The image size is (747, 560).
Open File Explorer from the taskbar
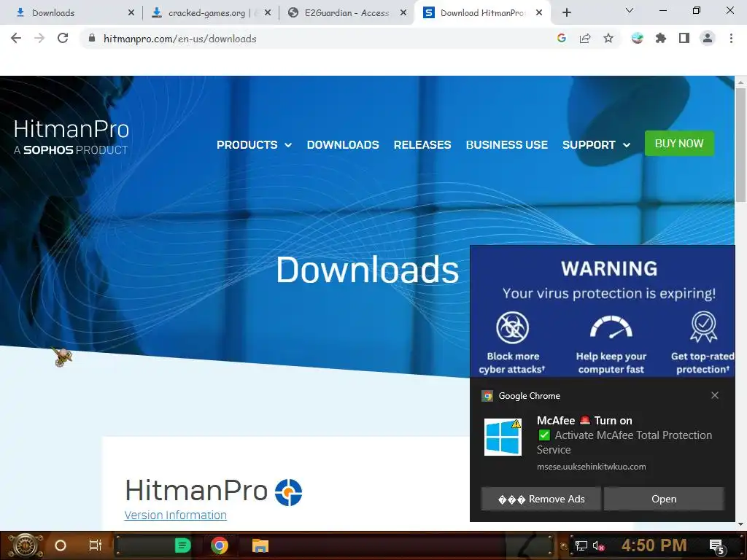[x=260, y=545]
